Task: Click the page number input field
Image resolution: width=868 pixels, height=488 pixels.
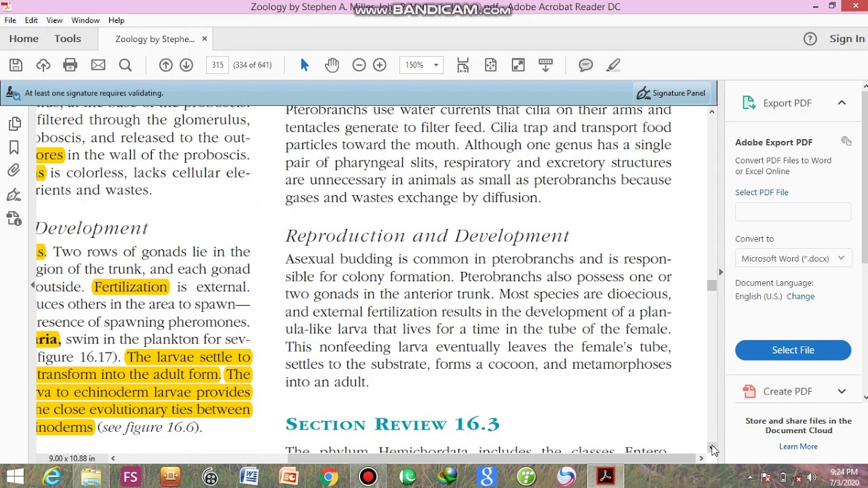Action: click(217, 65)
